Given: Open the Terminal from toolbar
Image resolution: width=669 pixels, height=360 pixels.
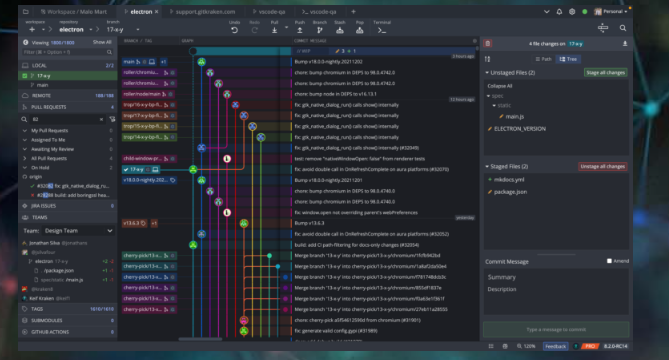Looking at the screenshot, I should tap(382, 30).
